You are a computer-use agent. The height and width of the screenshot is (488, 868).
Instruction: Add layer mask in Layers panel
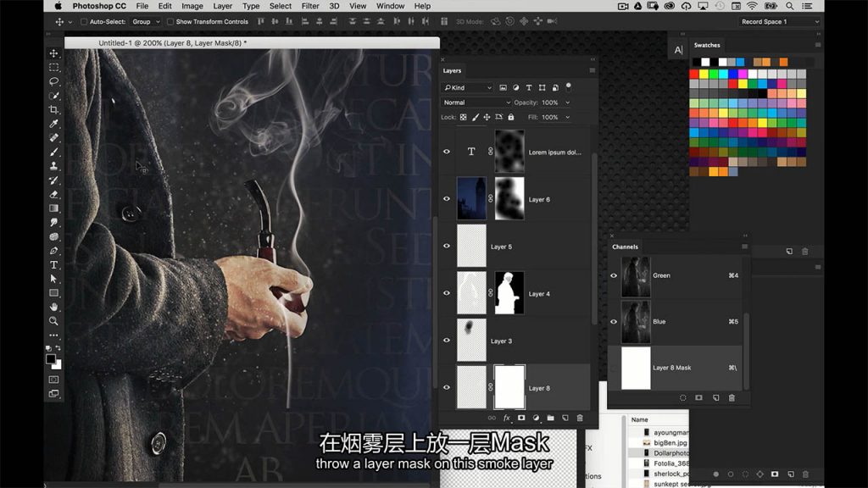pyautogui.click(x=521, y=419)
